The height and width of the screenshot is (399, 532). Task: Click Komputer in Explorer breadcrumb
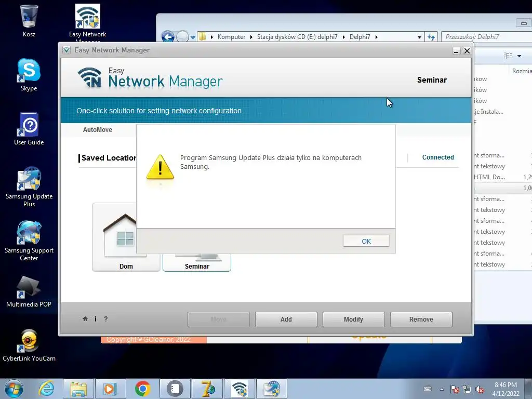(x=231, y=37)
